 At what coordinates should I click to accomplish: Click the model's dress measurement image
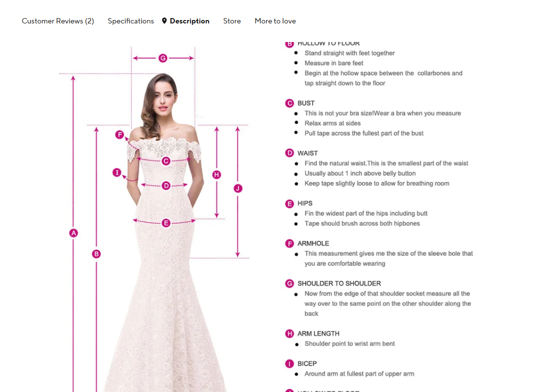(x=154, y=218)
